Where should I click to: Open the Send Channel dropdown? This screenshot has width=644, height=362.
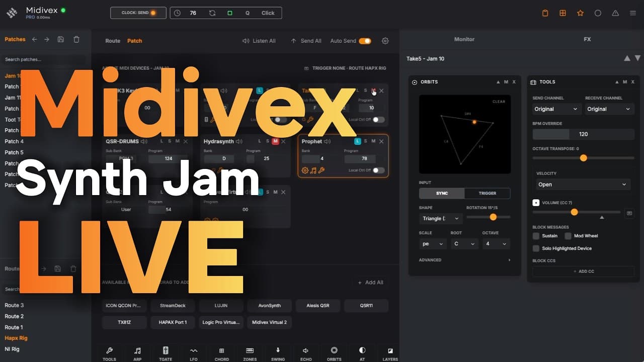pos(557,109)
